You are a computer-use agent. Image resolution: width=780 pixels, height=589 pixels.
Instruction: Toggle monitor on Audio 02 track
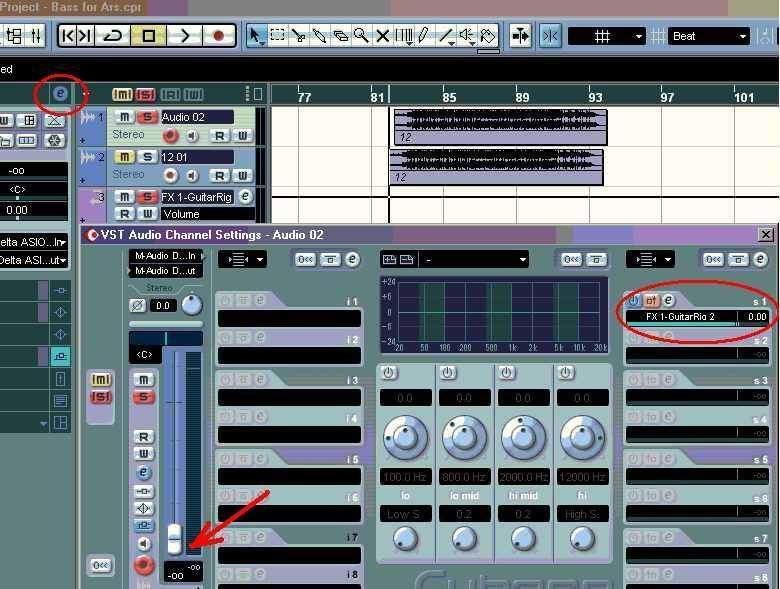[x=192, y=135]
